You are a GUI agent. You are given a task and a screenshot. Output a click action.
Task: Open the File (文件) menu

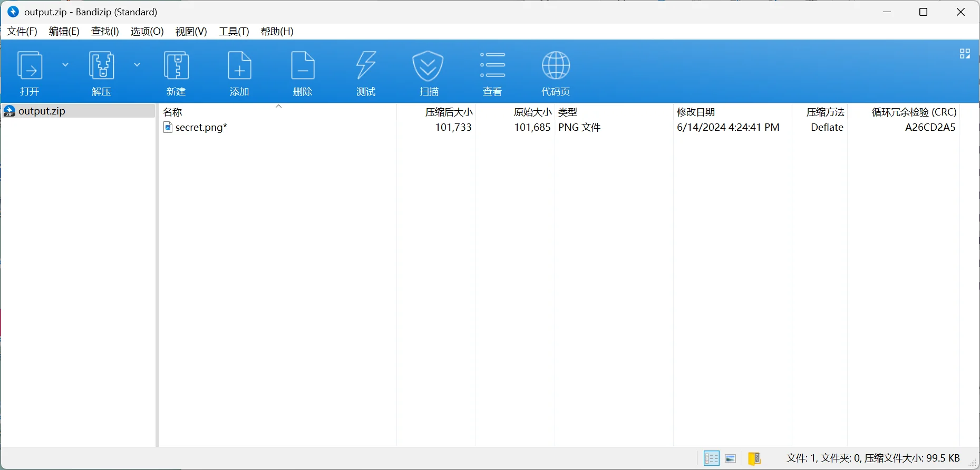pyautogui.click(x=22, y=32)
